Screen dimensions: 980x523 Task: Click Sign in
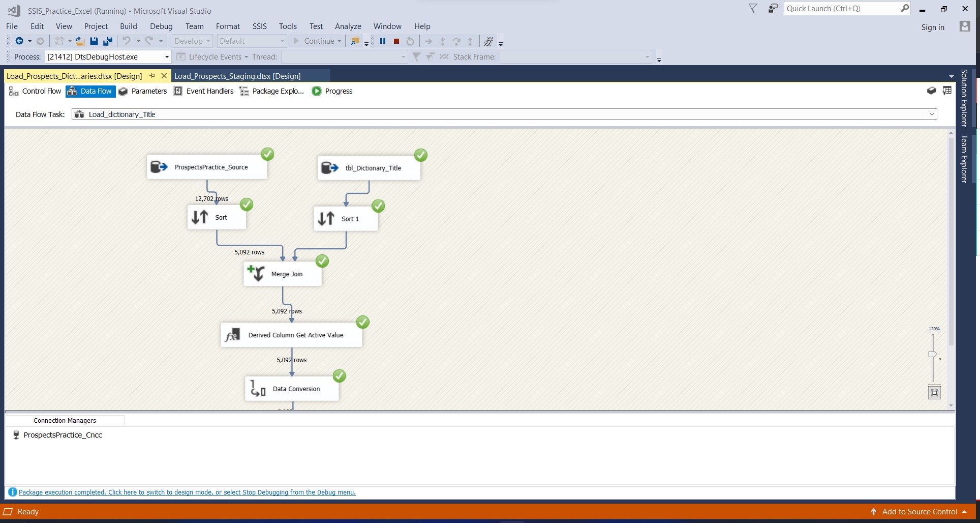[x=933, y=27]
